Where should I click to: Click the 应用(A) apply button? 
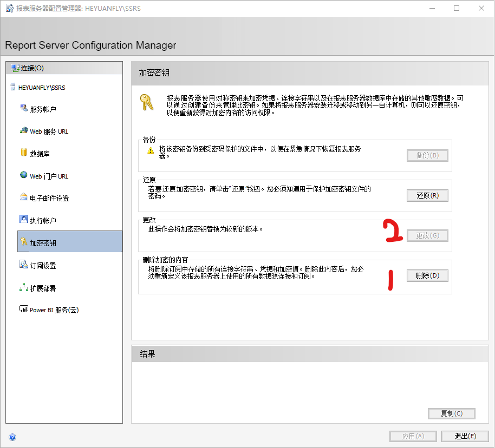(x=413, y=436)
